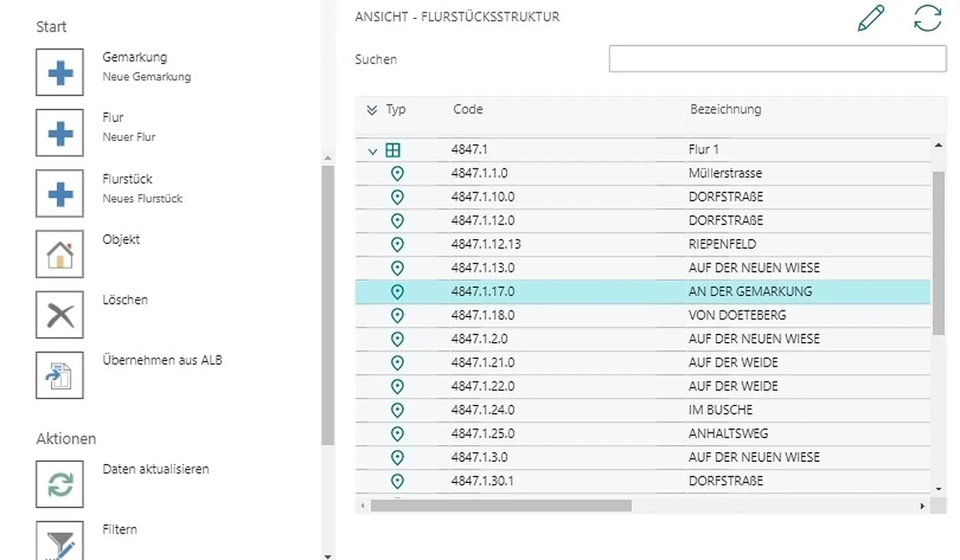Viewport: 960px width, 560px height.
Task: Click the Daten aktualisieren refresh icon
Action: pos(60,485)
